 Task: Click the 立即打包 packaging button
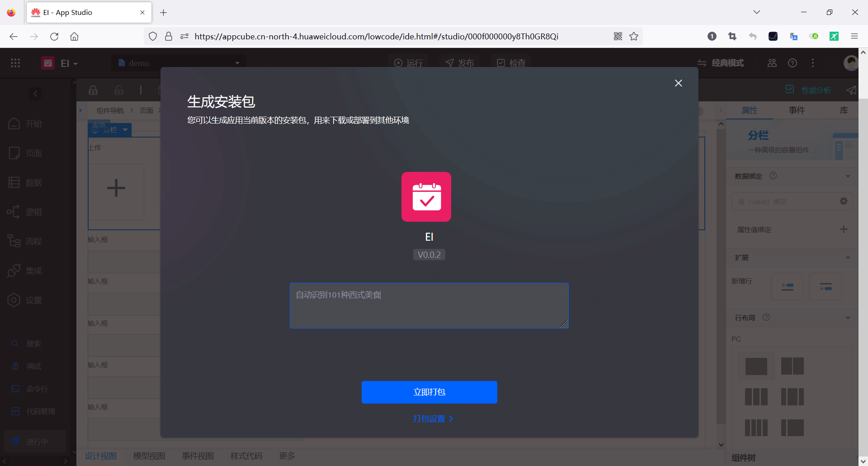429,392
